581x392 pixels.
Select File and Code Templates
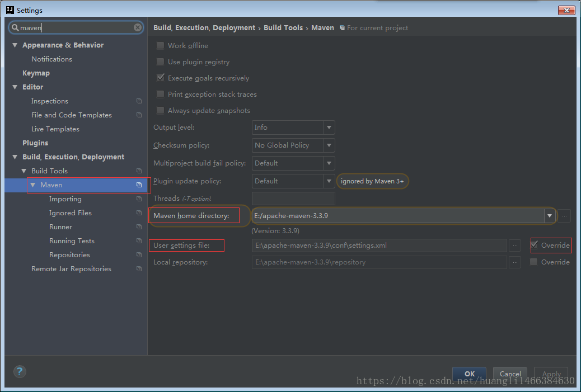[x=72, y=115]
